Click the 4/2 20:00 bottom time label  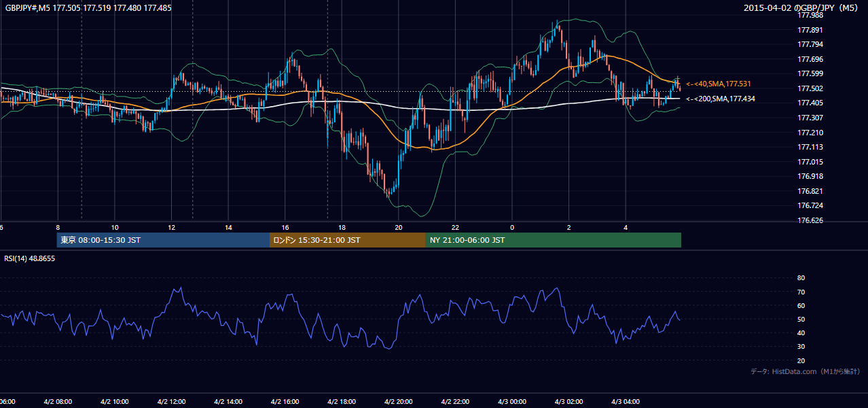point(399,401)
